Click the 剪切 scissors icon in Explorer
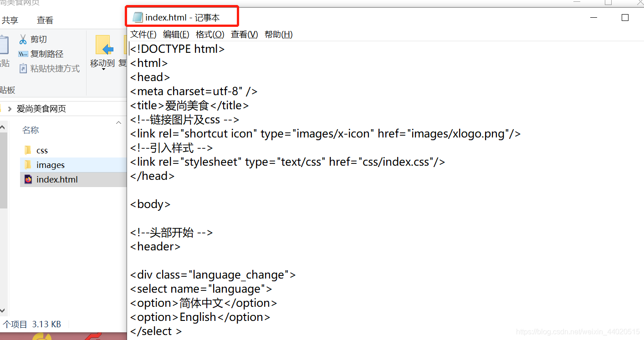Image resolution: width=644 pixels, height=340 pixels. click(x=23, y=39)
